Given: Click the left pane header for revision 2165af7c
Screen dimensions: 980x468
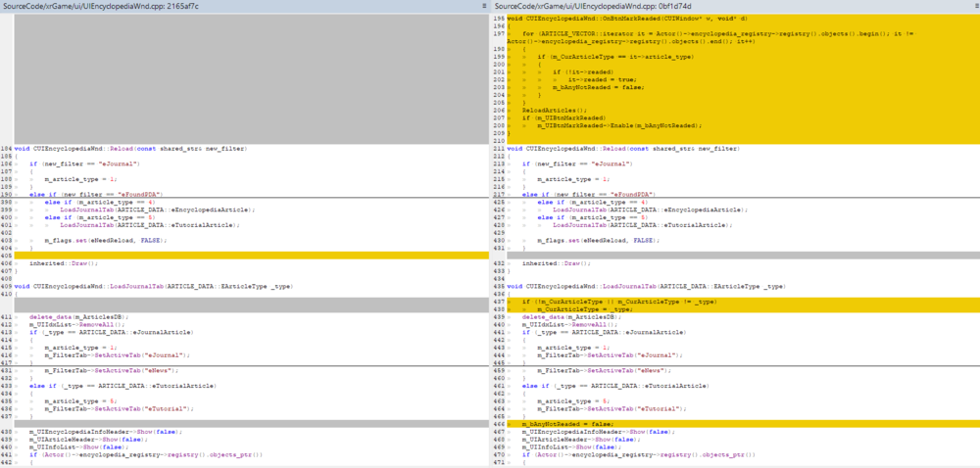Looking at the screenshot, I should tap(101, 6).
